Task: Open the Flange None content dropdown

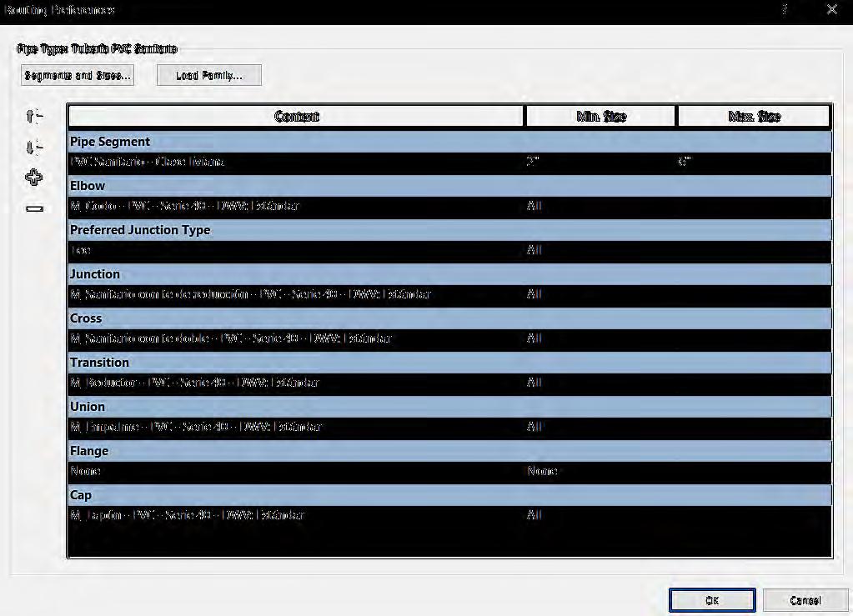Action: pyautogui.click(x=296, y=472)
